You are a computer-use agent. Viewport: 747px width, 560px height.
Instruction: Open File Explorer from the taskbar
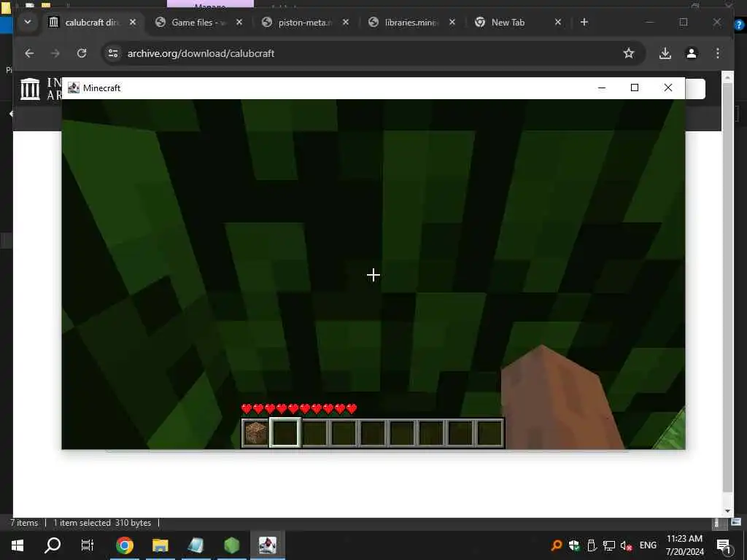160,545
